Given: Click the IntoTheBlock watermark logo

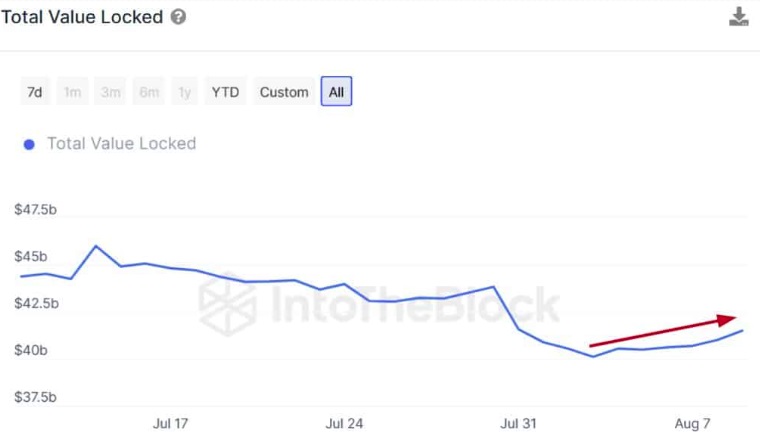Looking at the screenshot, I should [227, 304].
